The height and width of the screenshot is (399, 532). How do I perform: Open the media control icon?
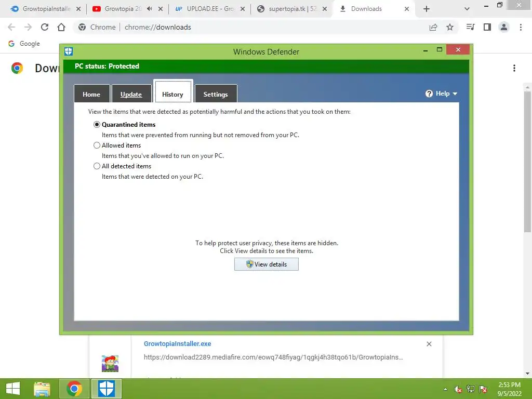pos(471,27)
